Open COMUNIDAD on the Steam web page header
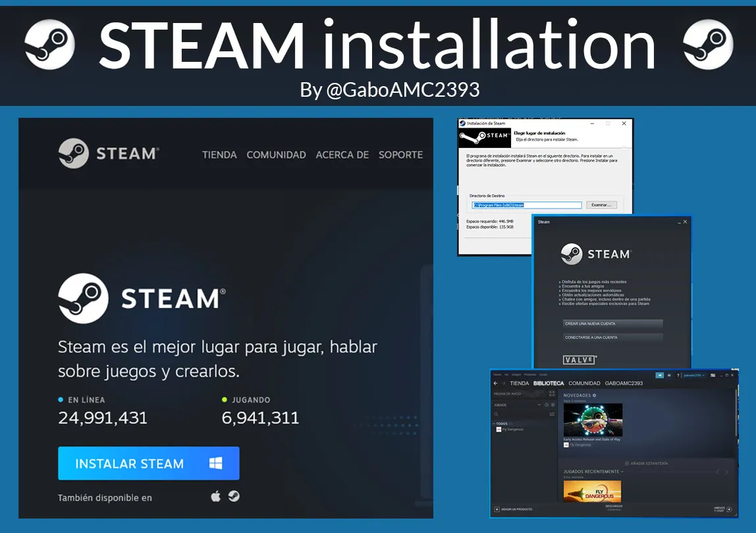 point(277,155)
